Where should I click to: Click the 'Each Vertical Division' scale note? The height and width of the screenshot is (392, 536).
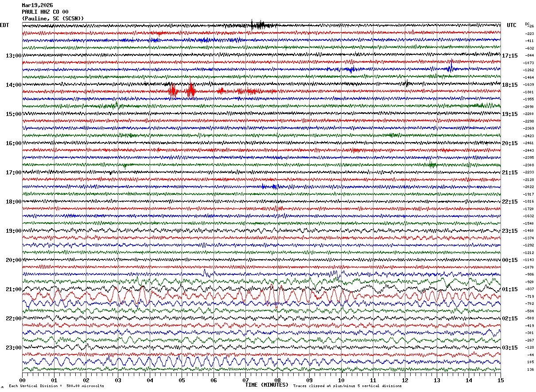click(x=56, y=386)
